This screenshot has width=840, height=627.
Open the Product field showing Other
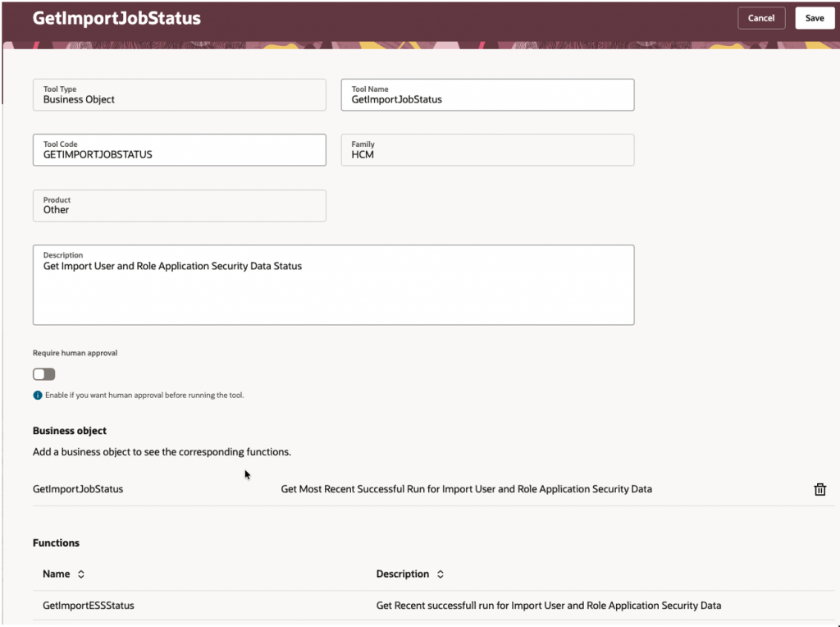[179, 206]
